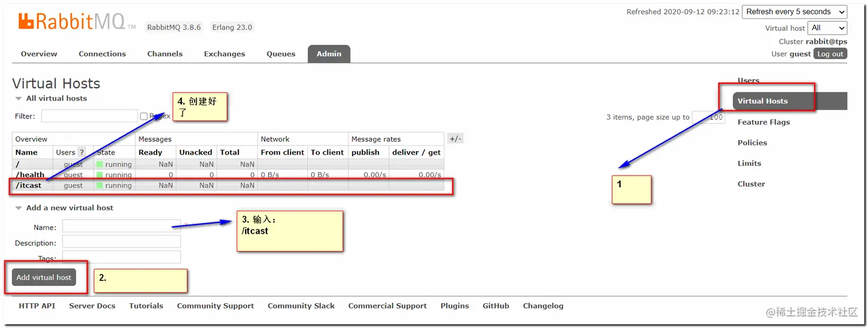Sort by the To client column header

[327, 152]
